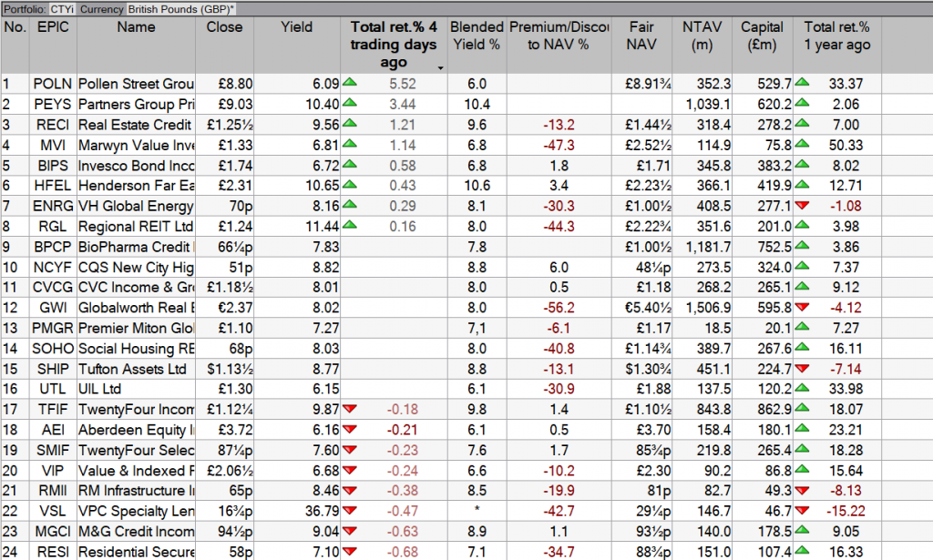Click the 11.44 yield value for RGL
The image size is (933, 560).
[322, 227]
